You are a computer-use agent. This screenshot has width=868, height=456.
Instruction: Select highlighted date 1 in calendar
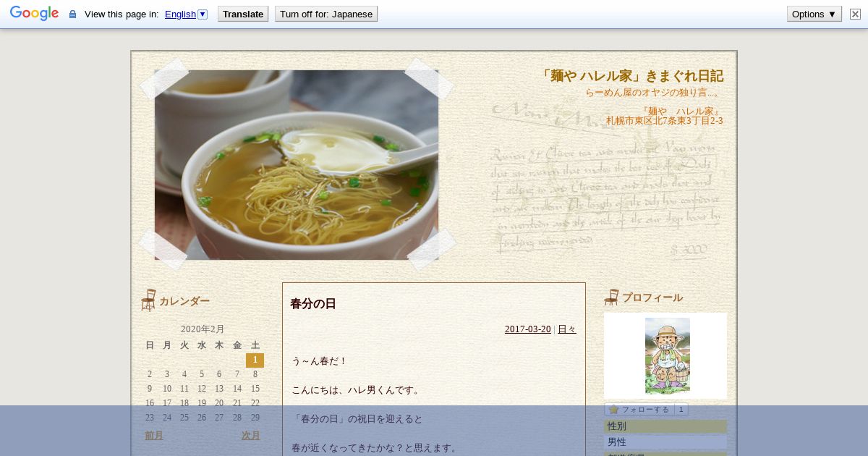tap(255, 360)
